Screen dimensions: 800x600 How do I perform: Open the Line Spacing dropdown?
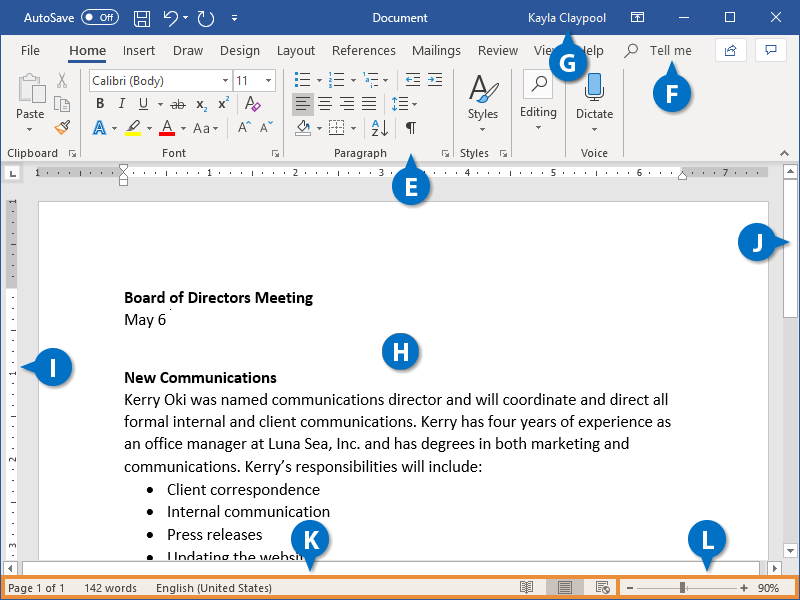(401, 103)
